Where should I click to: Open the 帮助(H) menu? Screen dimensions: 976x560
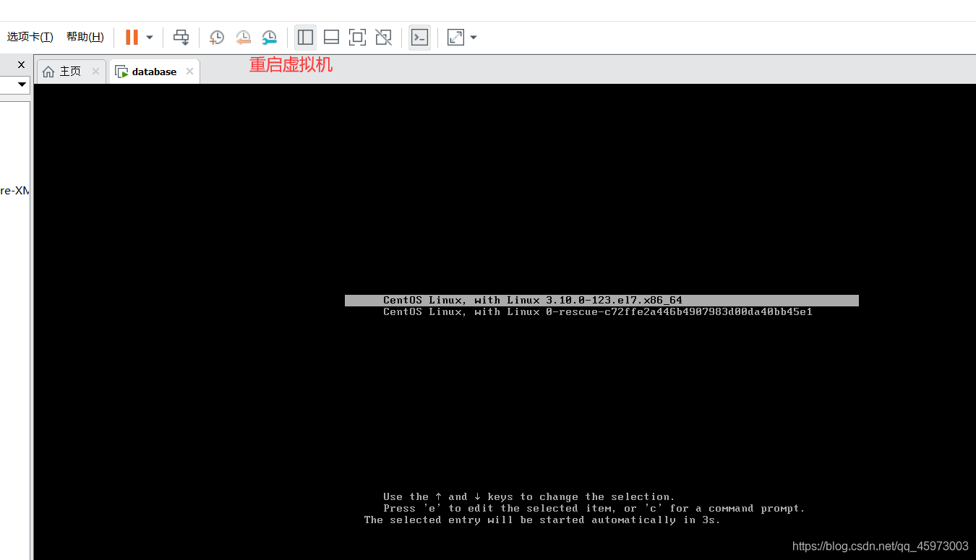(85, 37)
